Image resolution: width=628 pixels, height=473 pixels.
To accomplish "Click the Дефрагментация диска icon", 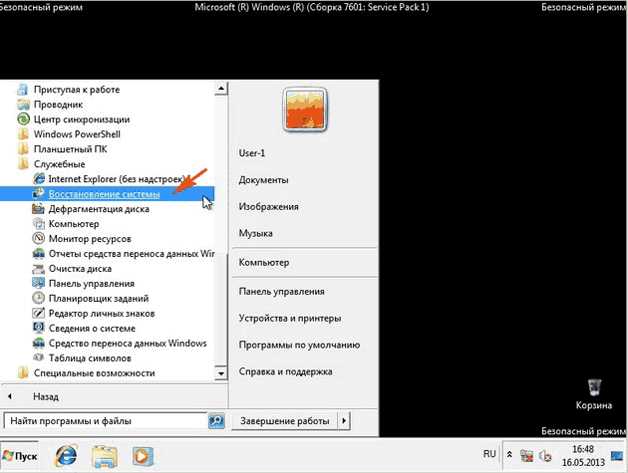I will [x=38, y=209].
